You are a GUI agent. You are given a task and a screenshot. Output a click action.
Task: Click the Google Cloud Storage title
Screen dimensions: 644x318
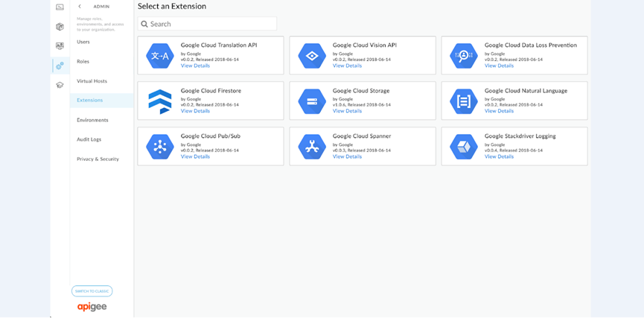pos(361,91)
